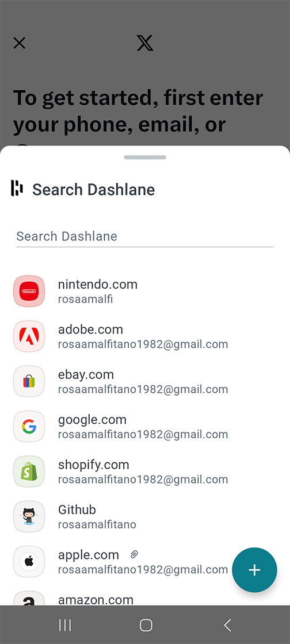Focus the Search Dashlane input field
Image resolution: width=290 pixels, height=644 pixels.
tap(145, 236)
